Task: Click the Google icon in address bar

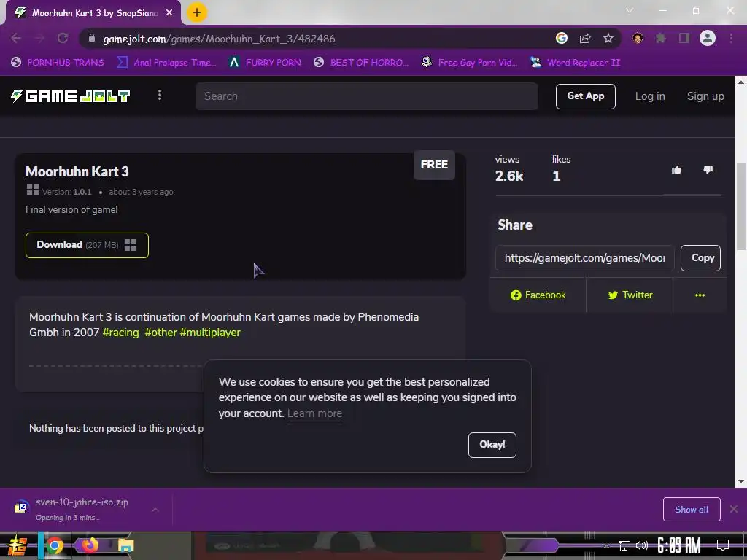Action: coord(561,38)
